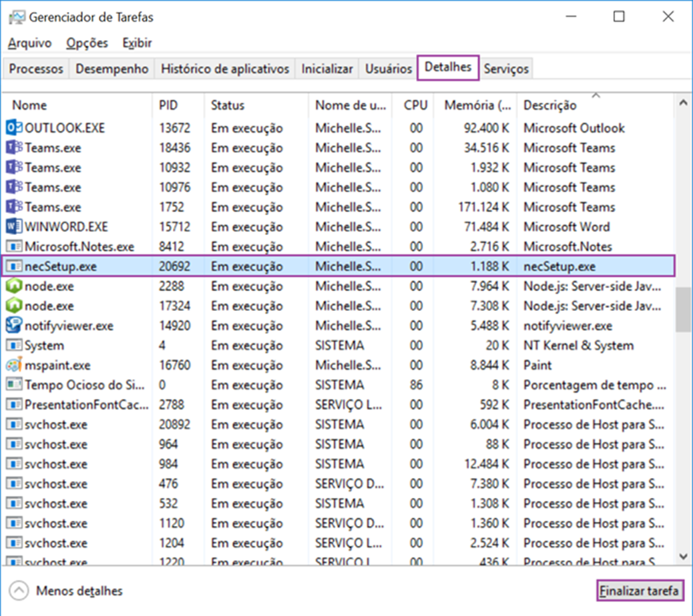Click the svchost.exe icon for PID 964
This screenshot has height=616, width=693.
pos(14,444)
